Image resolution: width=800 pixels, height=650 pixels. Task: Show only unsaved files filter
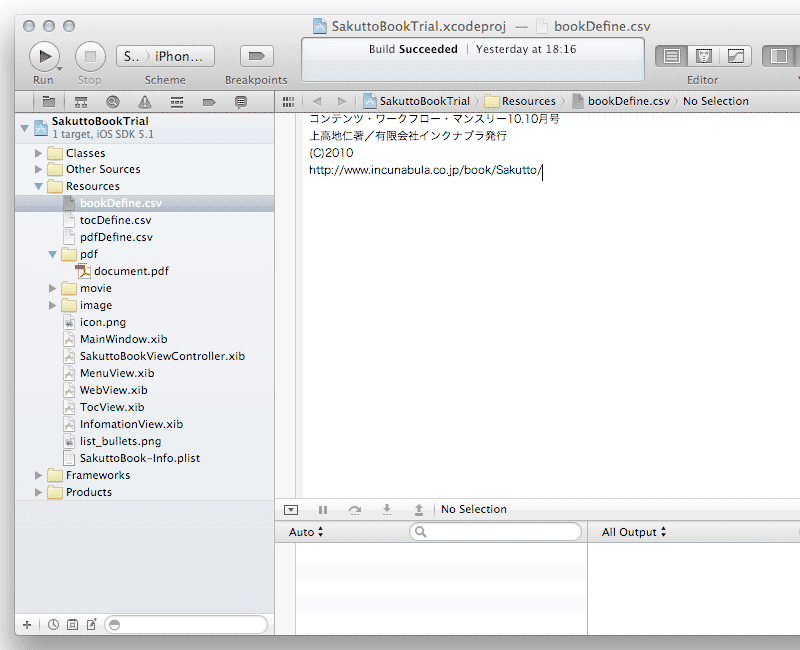pyautogui.click(x=92, y=624)
